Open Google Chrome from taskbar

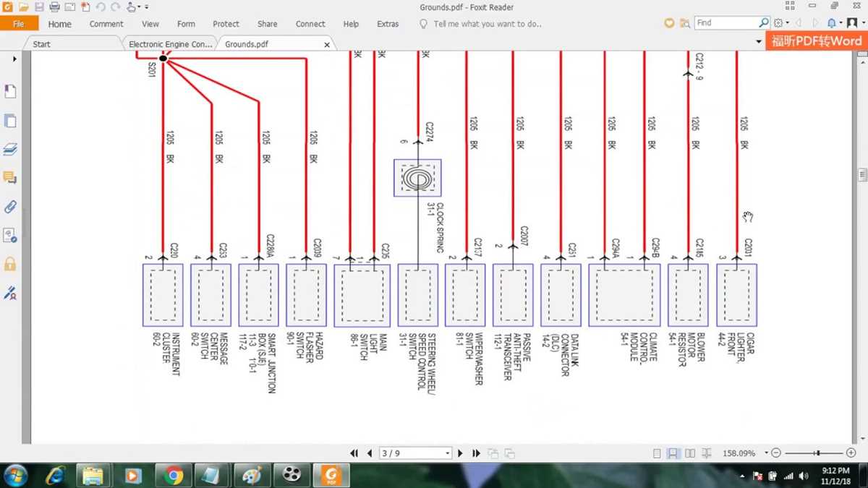[x=173, y=475]
